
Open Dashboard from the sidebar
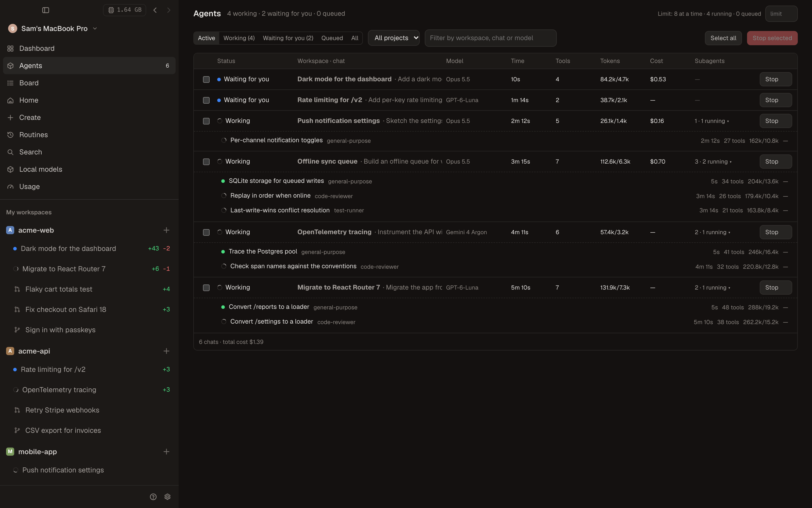[x=89, y=48]
